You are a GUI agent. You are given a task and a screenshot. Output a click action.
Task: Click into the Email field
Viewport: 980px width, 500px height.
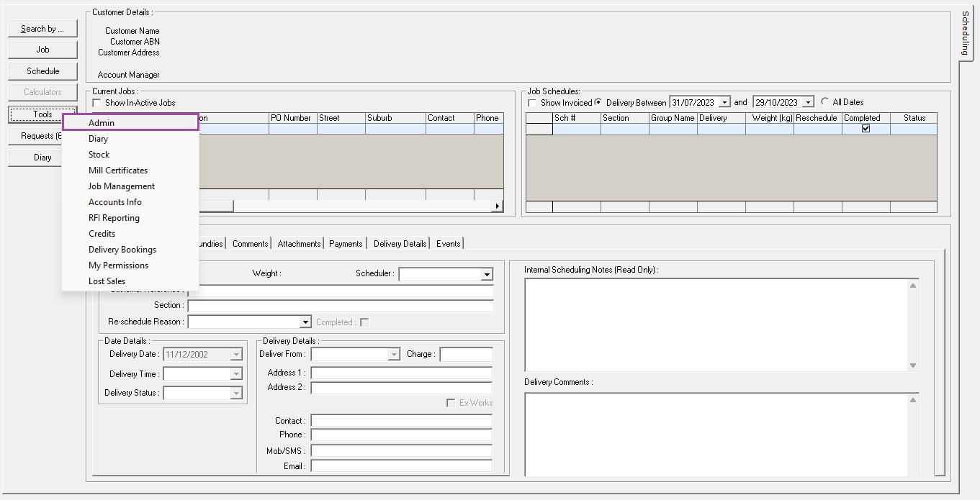(x=401, y=466)
